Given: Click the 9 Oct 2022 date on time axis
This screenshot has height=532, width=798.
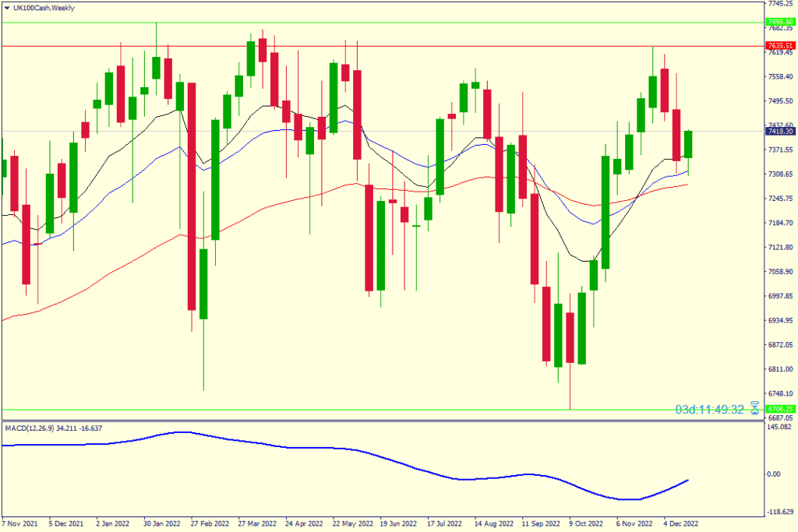Looking at the screenshot, I should pyautogui.click(x=587, y=524).
